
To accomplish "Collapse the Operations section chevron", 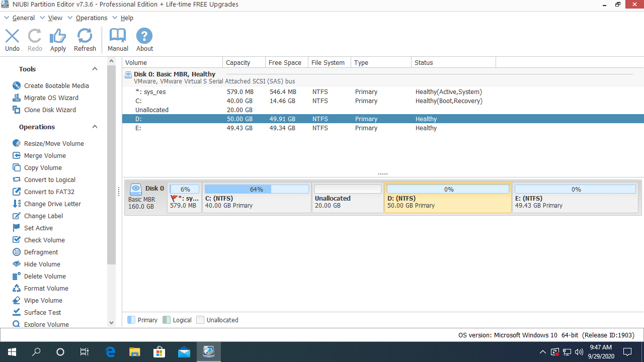I will click(95, 127).
